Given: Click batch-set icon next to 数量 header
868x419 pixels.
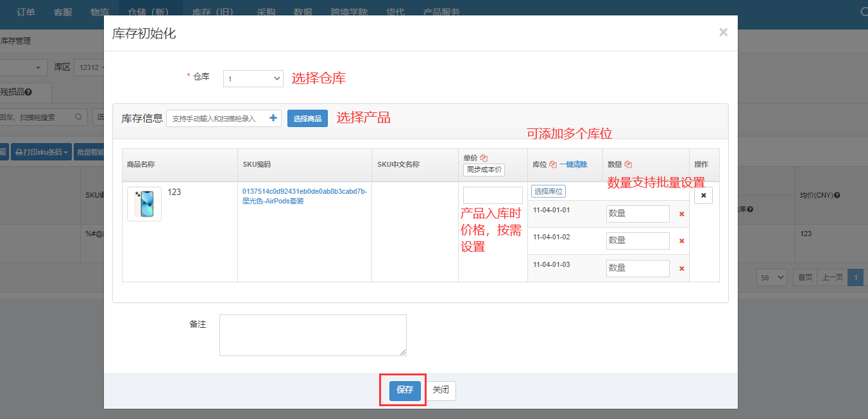Looking at the screenshot, I should point(628,164).
